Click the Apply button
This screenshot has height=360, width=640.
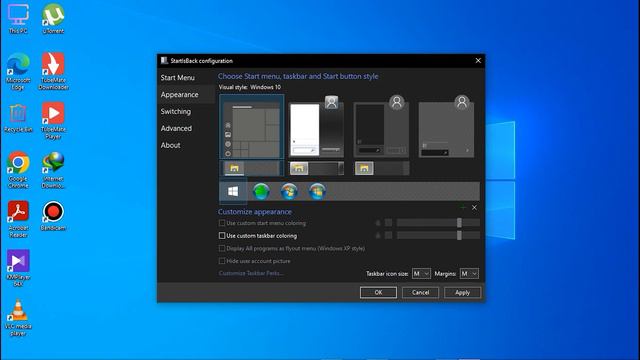(x=462, y=292)
